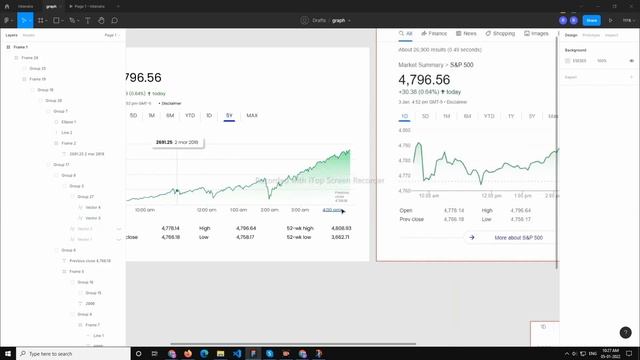Select Vector 4 layer
Screen dimensions: 640x360
tap(93, 207)
